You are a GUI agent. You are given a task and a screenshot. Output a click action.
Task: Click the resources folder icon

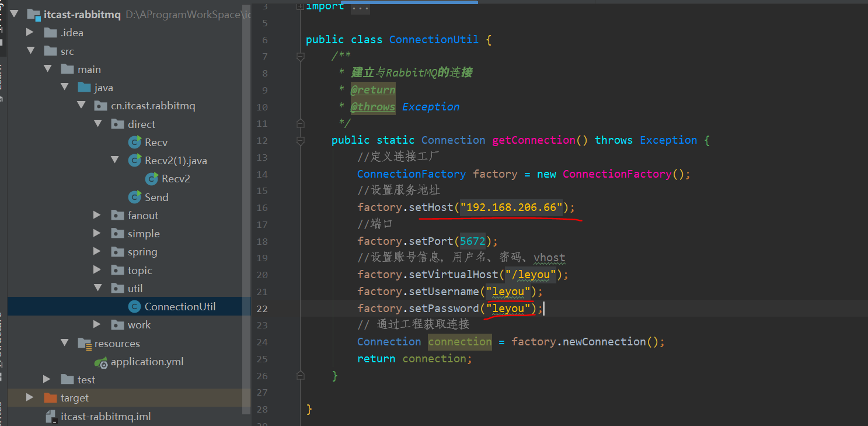tap(85, 343)
